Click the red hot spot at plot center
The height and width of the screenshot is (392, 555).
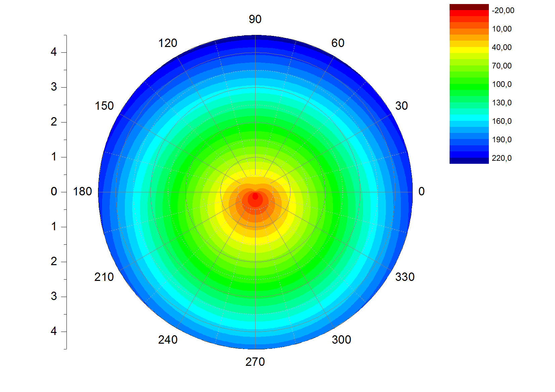(255, 196)
